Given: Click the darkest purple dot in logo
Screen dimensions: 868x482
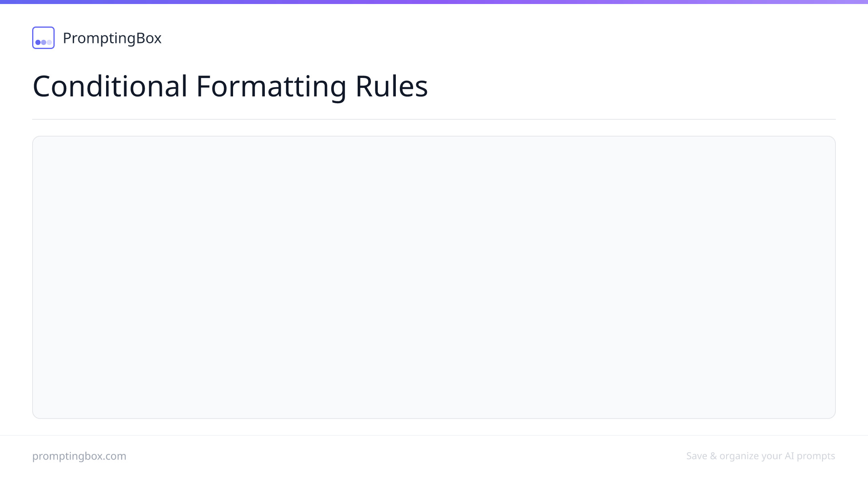Looking at the screenshot, I should [38, 42].
